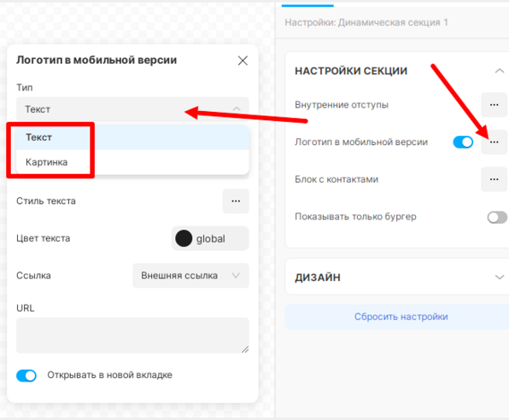Collapse the НАСТРОЙКИ СЕКЦИИ panel chevron

tap(500, 71)
